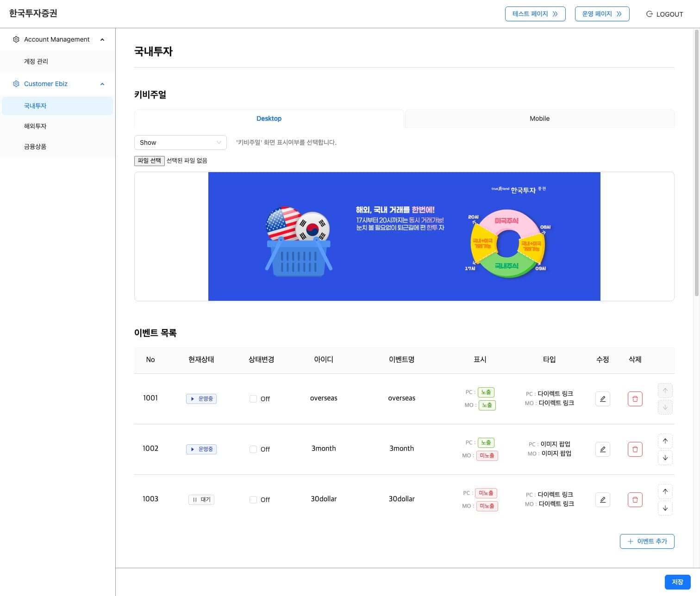This screenshot has width=700, height=596.
Task: Move event 1002 down with arrow icon
Action: click(665, 458)
